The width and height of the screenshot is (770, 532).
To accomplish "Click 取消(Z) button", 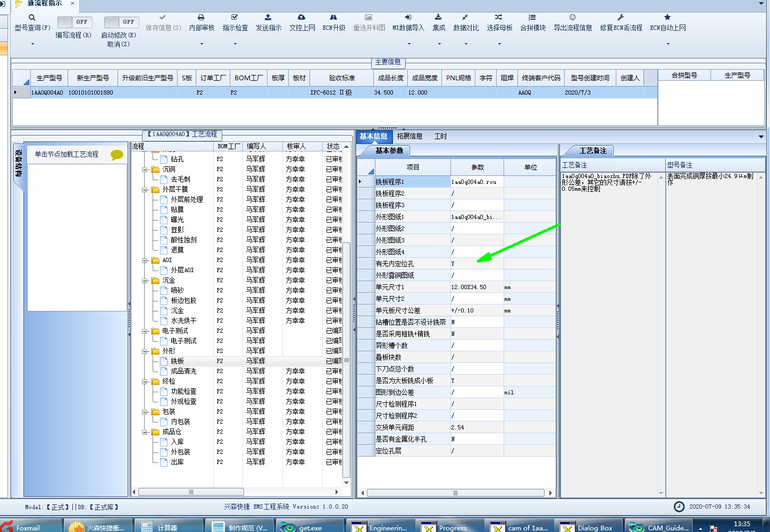I will (118, 45).
